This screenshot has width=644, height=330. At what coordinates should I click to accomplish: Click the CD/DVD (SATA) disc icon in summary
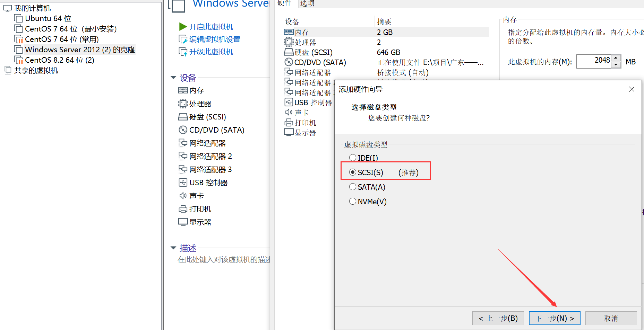point(183,130)
